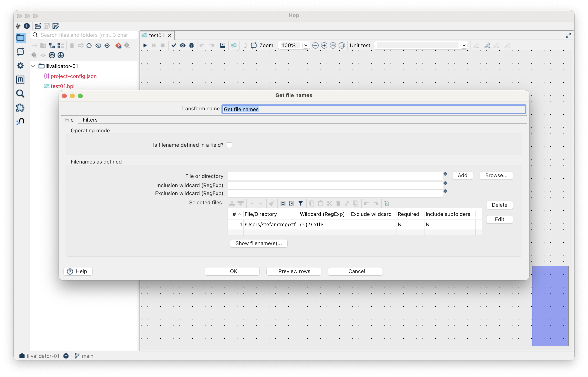588x377 pixels.
Task: Click the verify checkmark icon in toolbar
Action: point(174,45)
